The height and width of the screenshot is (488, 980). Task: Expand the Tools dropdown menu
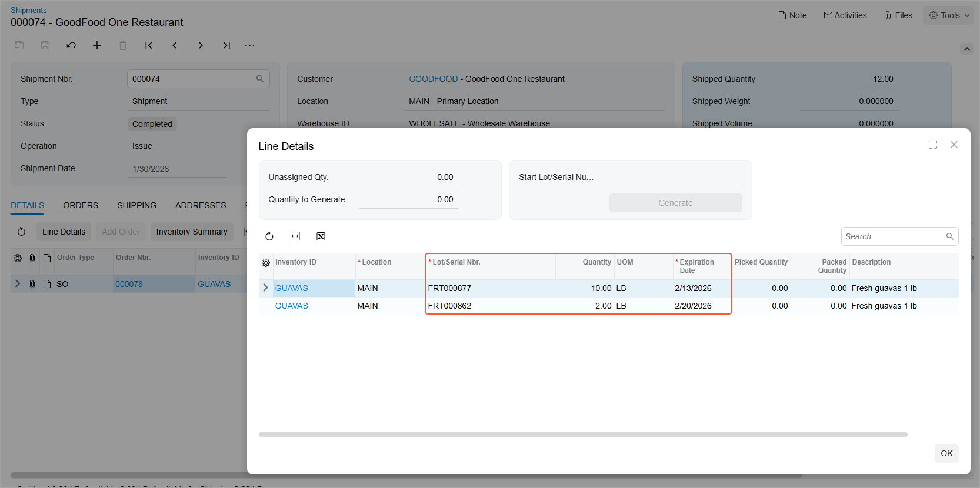click(949, 15)
